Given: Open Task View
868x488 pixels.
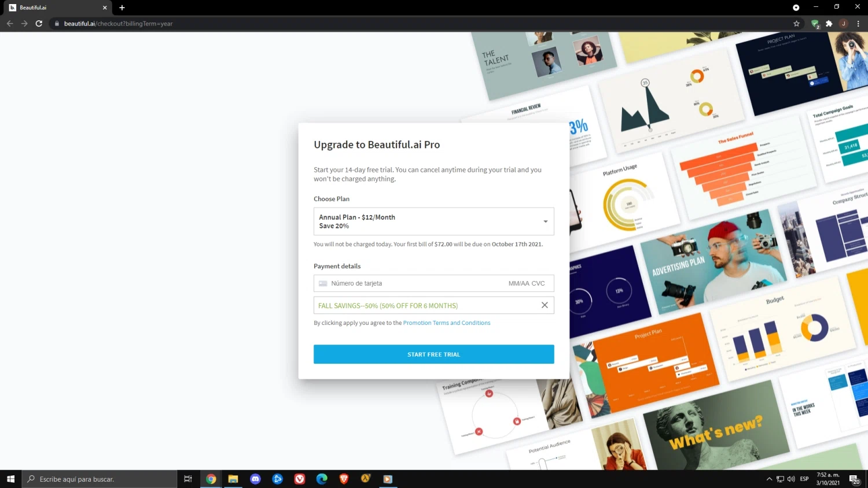Looking at the screenshot, I should (x=188, y=479).
